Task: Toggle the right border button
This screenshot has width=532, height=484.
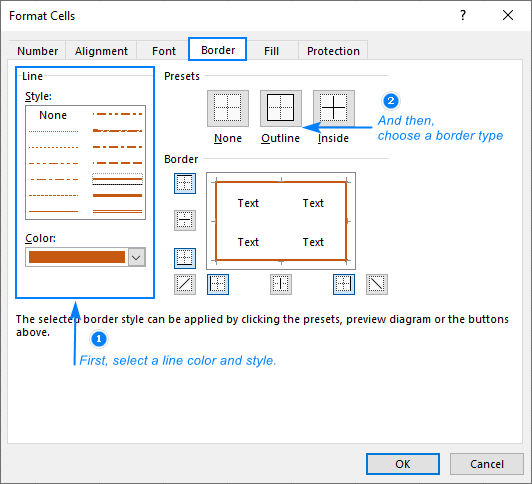Action: click(x=344, y=284)
